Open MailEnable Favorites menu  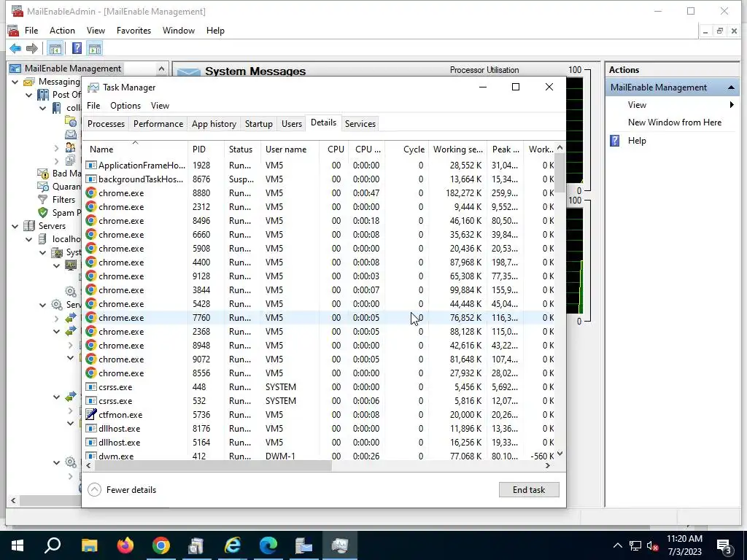(x=134, y=31)
